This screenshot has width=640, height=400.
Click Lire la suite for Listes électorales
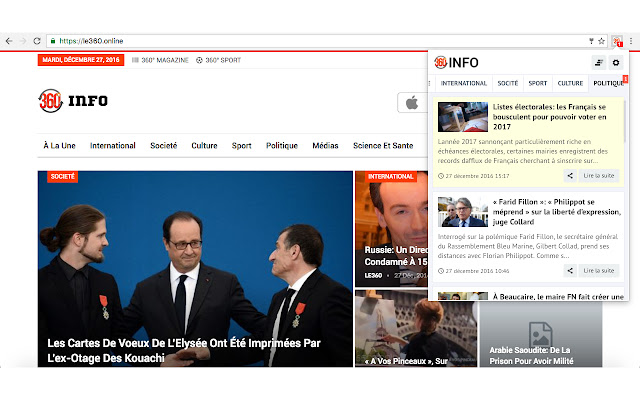(599, 176)
